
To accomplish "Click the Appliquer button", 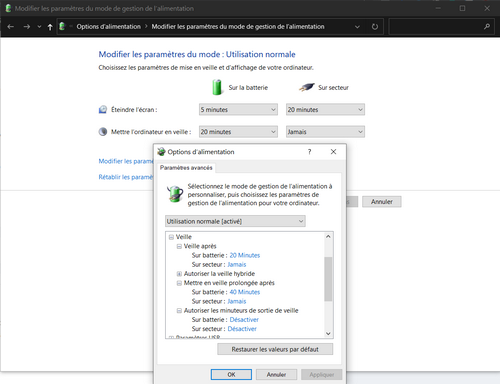I will (x=322, y=375).
